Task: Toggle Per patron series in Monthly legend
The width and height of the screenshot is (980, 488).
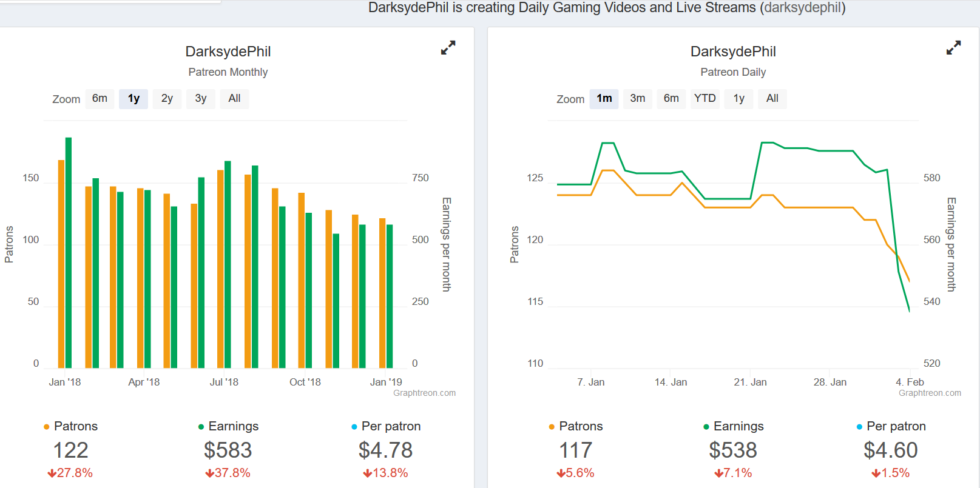Action: (386, 426)
